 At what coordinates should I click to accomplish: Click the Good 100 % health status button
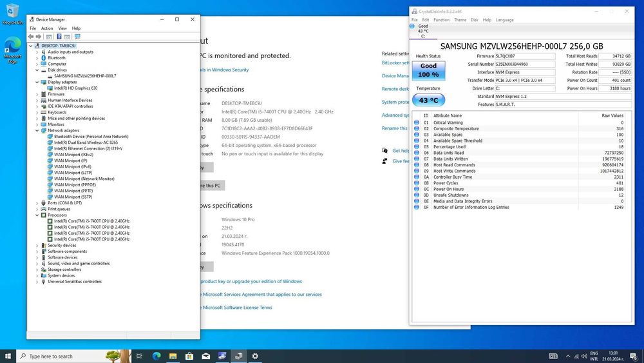[428, 70]
